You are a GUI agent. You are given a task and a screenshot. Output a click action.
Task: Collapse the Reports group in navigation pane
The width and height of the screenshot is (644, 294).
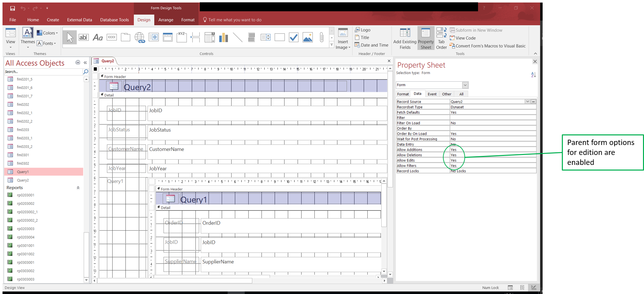78,188
